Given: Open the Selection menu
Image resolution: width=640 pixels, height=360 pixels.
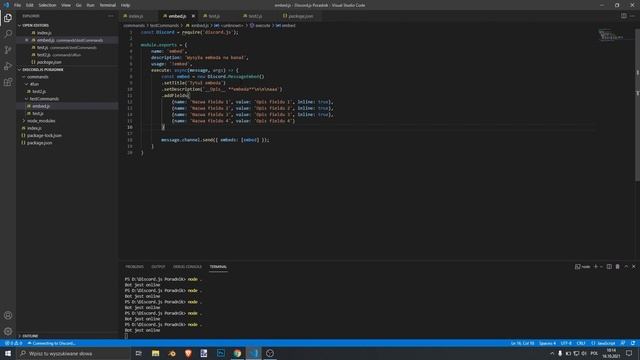Looking at the screenshot, I should [x=47, y=5].
